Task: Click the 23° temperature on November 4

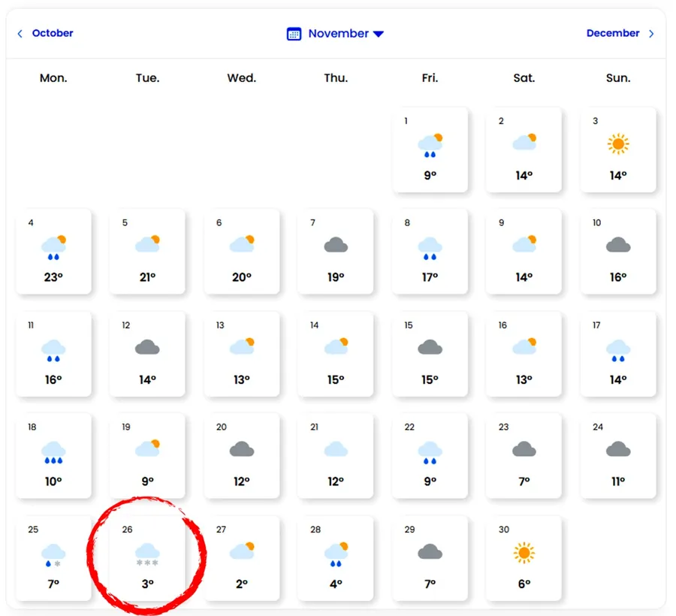Action: point(53,277)
